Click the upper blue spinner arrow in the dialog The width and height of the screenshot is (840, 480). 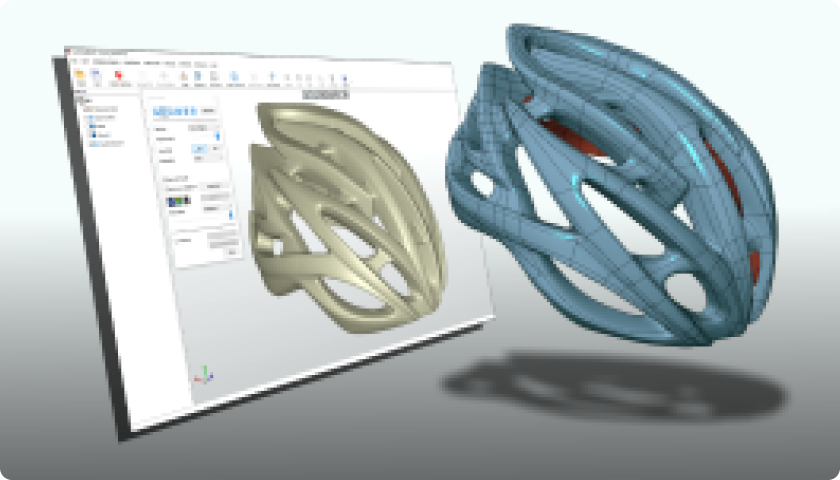[219, 133]
